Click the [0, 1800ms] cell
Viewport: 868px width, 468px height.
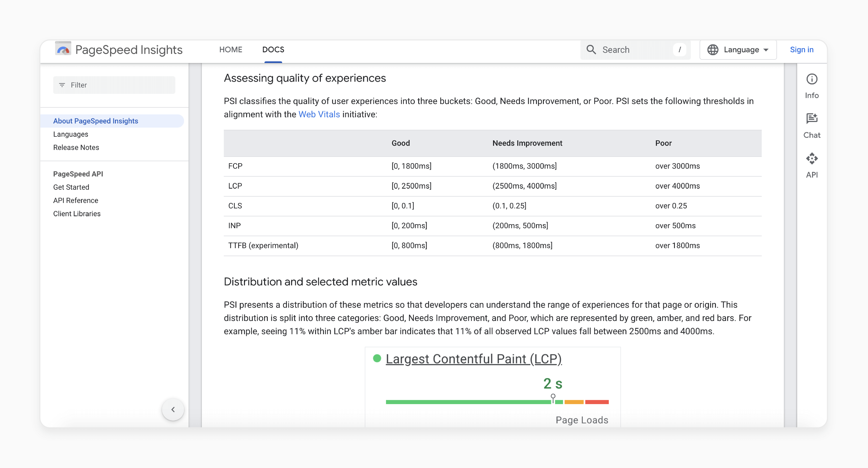click(x=411, y=166)
